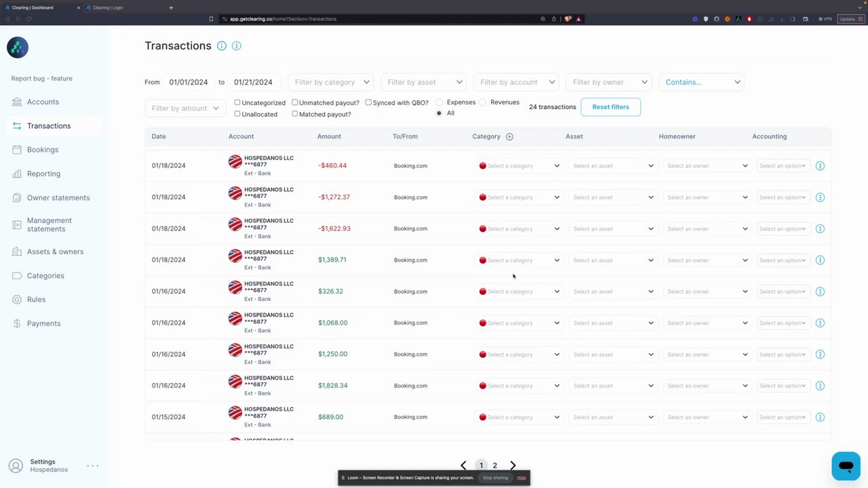Enable the Uncategorized checkbox
The image size is (868, 488).
(x=237, y=102)
